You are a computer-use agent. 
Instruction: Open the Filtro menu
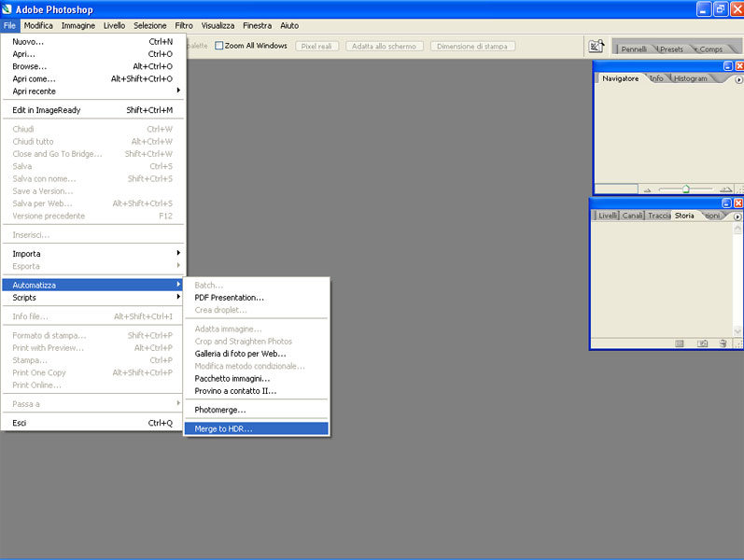(184, 25)
